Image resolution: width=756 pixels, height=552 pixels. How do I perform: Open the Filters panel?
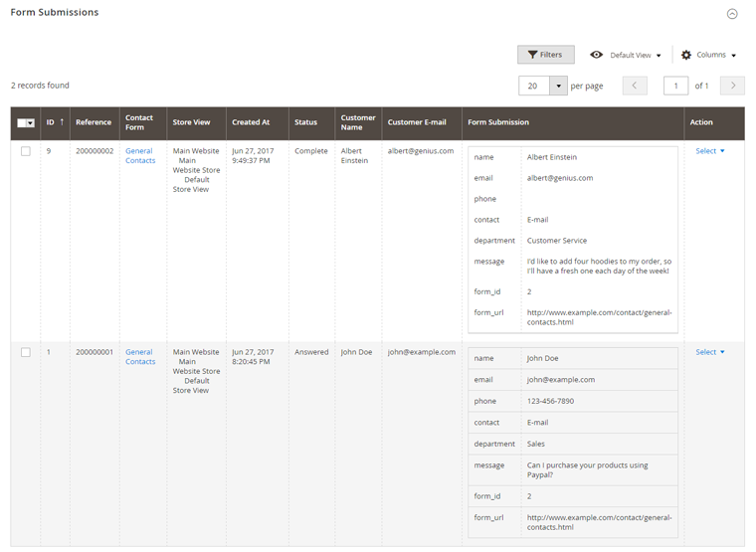tap(546, 55)
